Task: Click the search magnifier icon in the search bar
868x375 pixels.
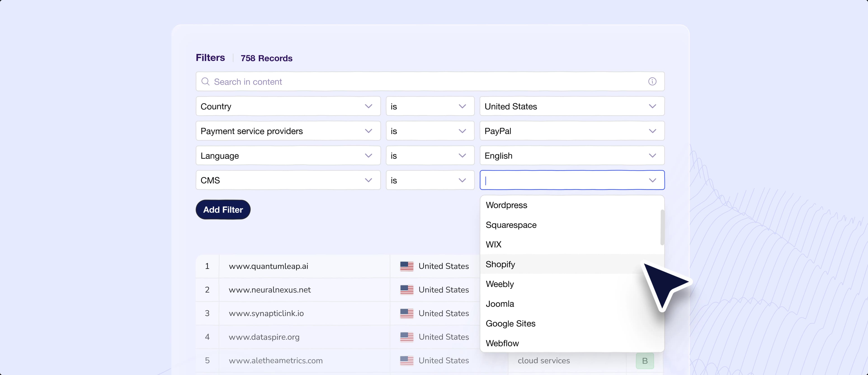Action: click(206, 82)
